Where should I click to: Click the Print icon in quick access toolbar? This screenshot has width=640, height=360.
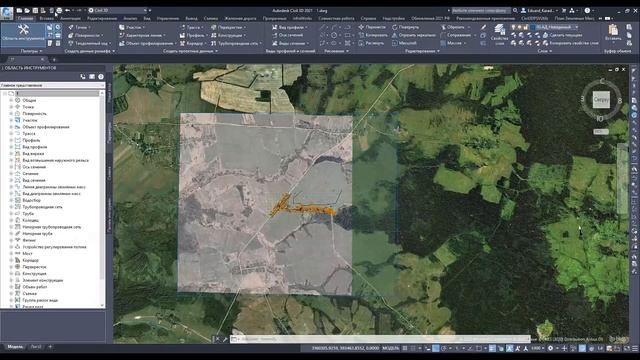(59, 10)
